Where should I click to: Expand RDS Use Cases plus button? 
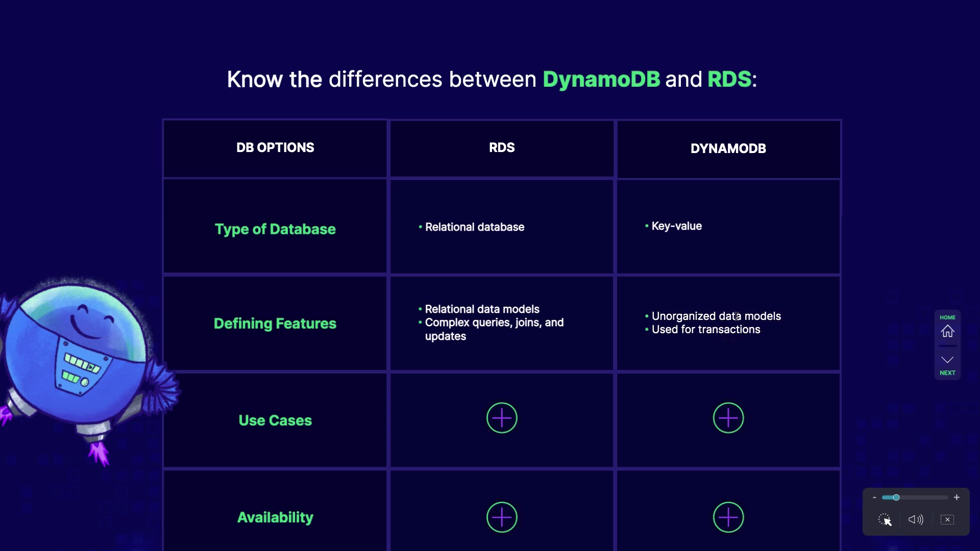(502, 418)
